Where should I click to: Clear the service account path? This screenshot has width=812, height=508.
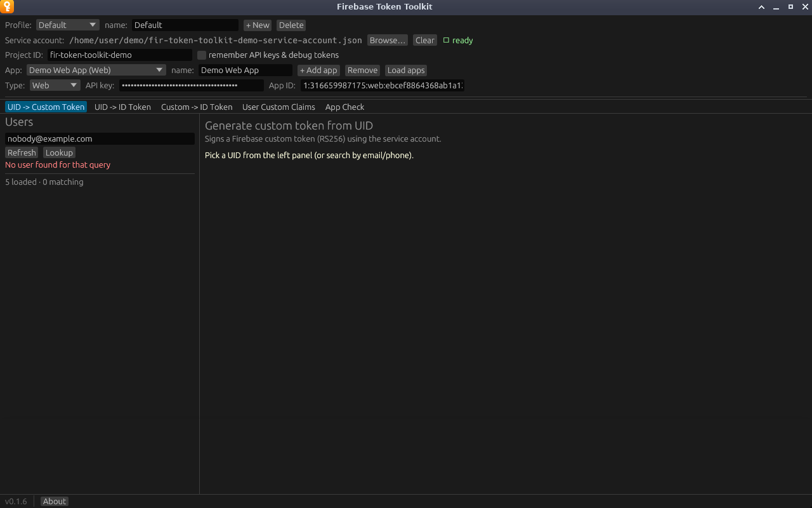click(x=425, y=40)
